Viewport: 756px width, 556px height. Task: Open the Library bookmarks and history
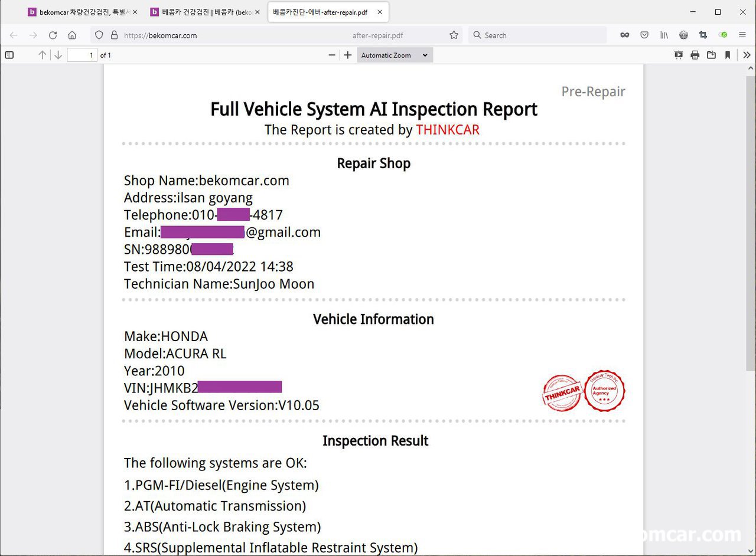664,35
